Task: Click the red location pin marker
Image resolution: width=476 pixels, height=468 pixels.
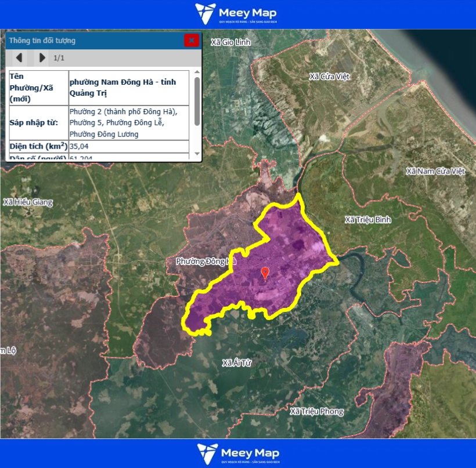Action: pyautogui.click(x=265, y=273)
